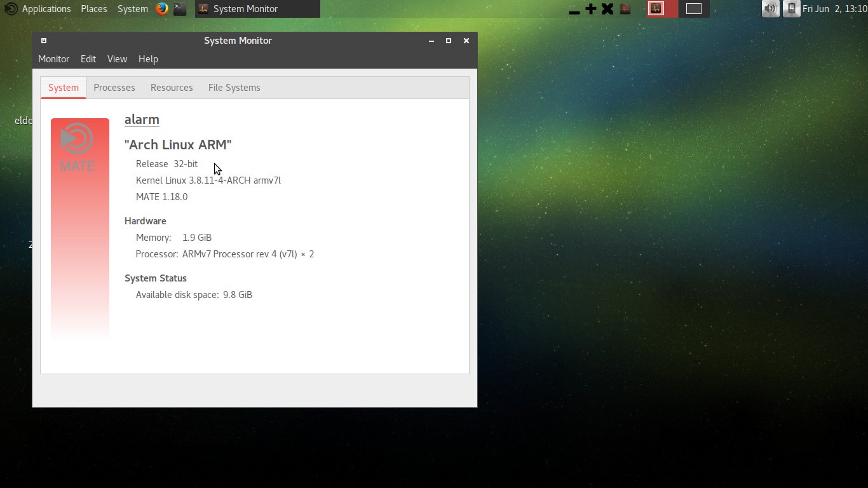Open the clock showing Fri Jun 2, 13:10

(834, 9)
